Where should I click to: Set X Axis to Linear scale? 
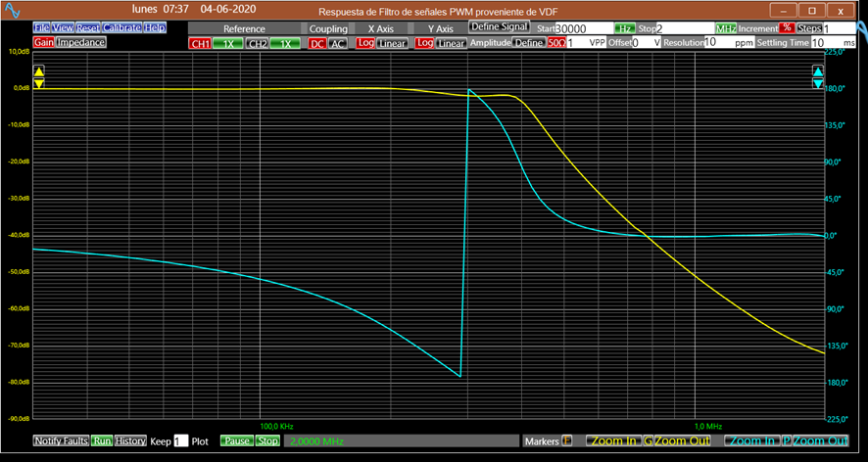click(393, 43)
